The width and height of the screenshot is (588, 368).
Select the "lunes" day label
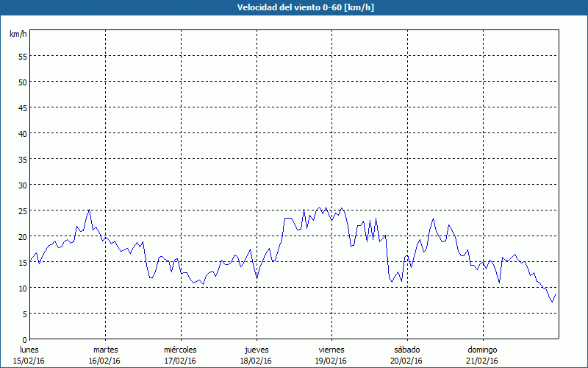click(x=29, y=349)
